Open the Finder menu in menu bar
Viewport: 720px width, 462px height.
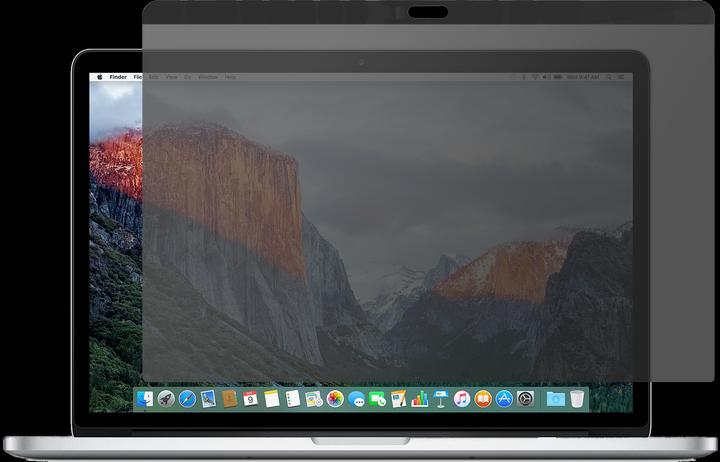(118, 77)
